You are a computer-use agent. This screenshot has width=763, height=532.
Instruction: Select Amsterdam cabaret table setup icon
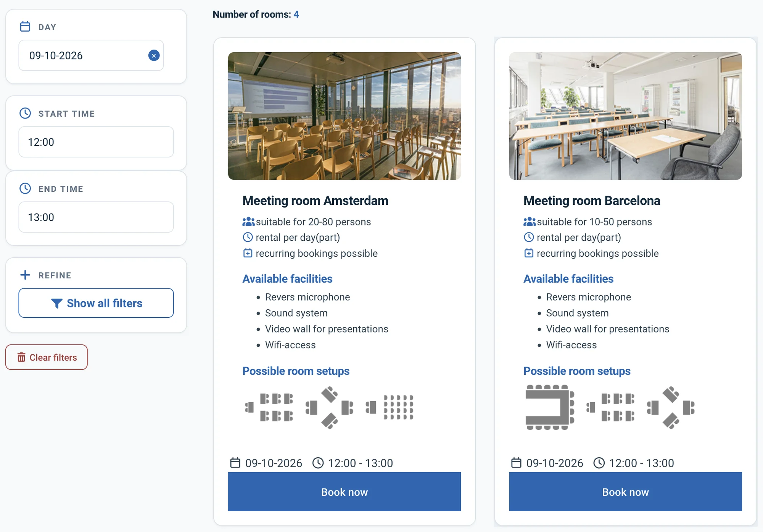[x=269, y=407]
